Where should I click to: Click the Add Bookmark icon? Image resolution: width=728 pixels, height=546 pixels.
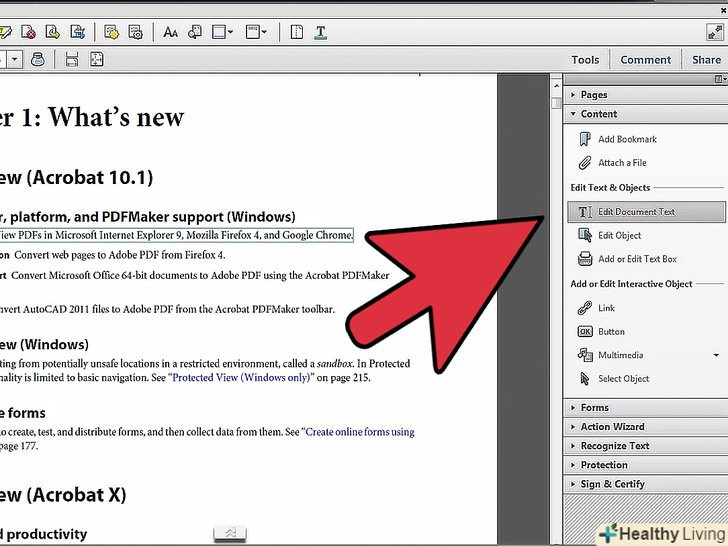pos(585,139)
